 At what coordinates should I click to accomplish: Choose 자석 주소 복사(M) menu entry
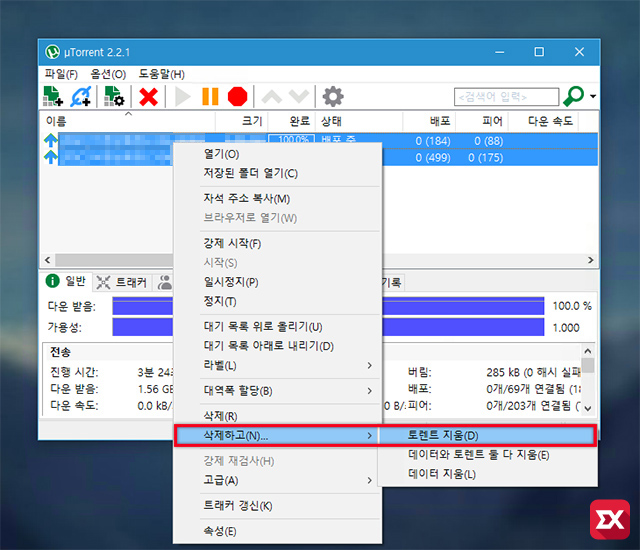278,199
